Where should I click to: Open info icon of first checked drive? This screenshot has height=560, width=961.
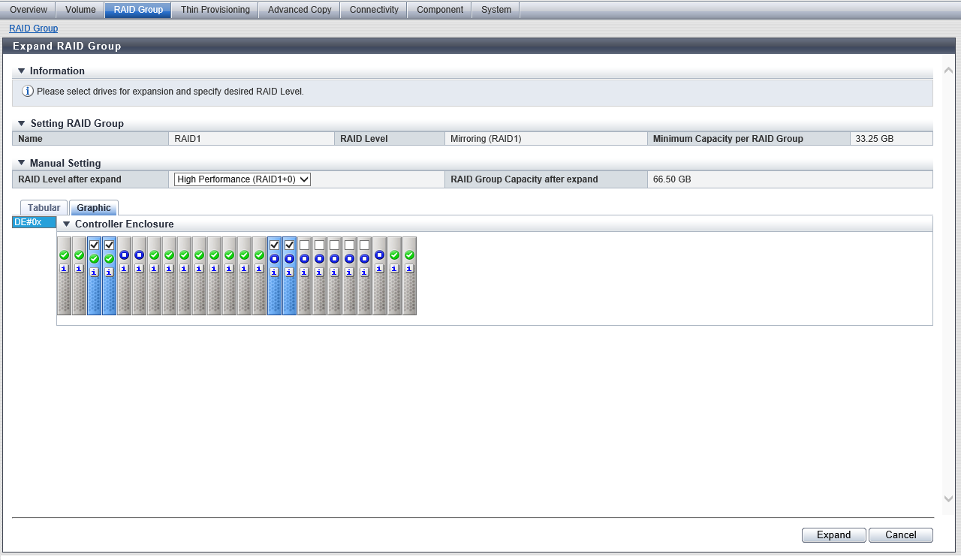click(x=94, y=272)
